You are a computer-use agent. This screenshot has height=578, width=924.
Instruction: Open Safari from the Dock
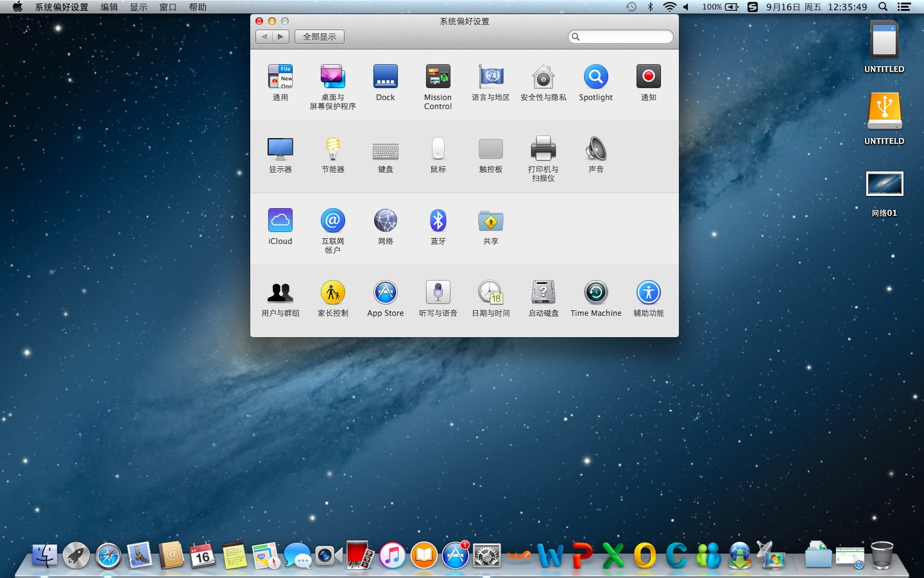[x=108, y=556]
